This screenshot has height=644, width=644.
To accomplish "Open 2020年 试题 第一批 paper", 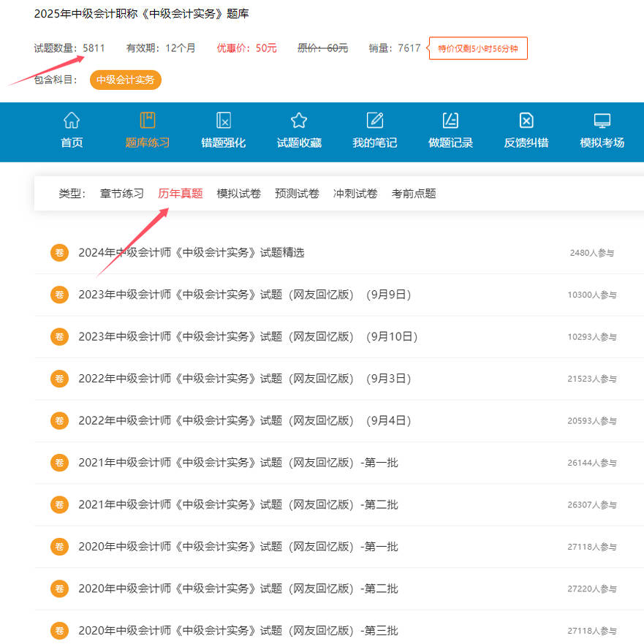I will pos(238,547).
